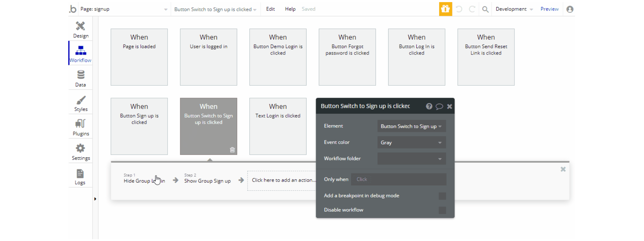Image resolution: width=644 pixels, height=241 pixels.
Task: Open the Edit menu
Action: coord(270,9)
